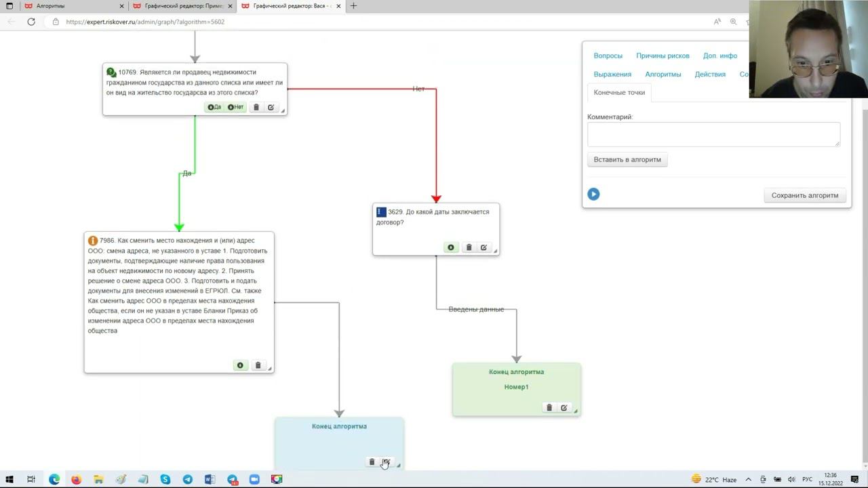Delete node 3629 with its trash icon
This screenshot has width=868, height=488.
pyautogui.click(x=469, y=247)
